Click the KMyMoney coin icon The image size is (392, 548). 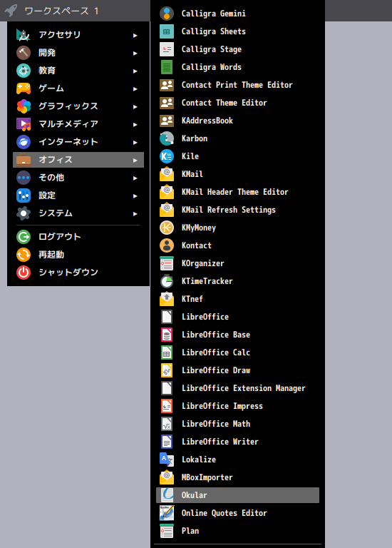pyautogui.click(x=167, y=228)
